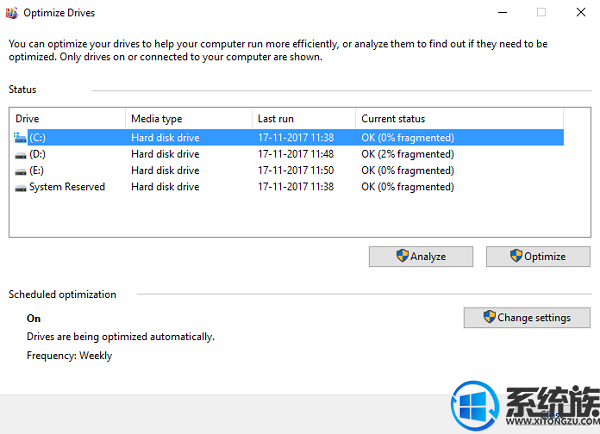Click the D: drive icon
The height and width of the screenshot is (434, 600).
point(20,155)
